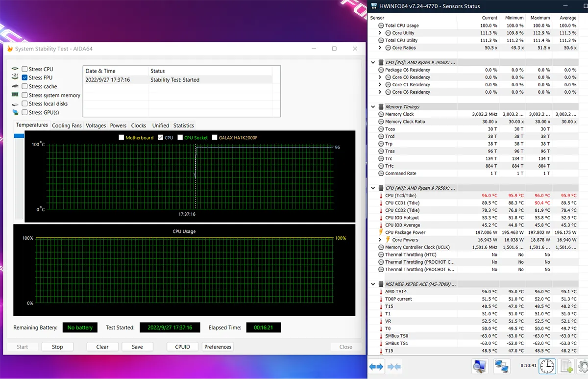Enable the Stress GPU(s) checkbox
The image size is (588, 379).
(x=24, y=112)
